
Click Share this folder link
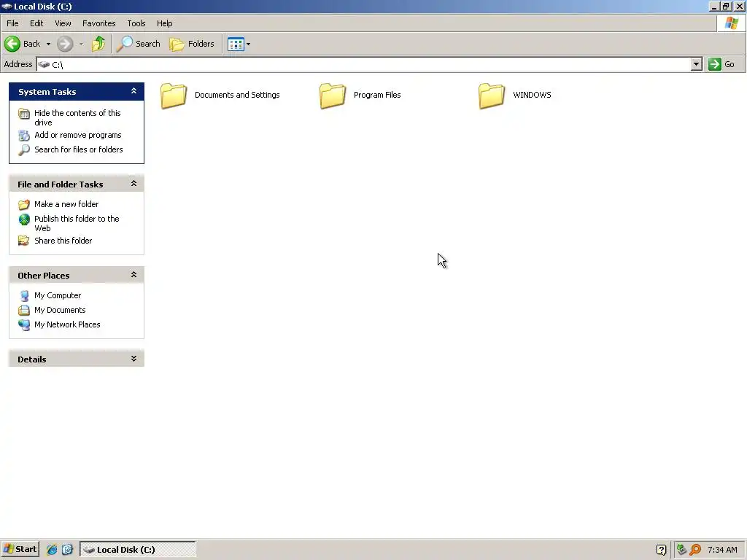(x=63, y=241)
